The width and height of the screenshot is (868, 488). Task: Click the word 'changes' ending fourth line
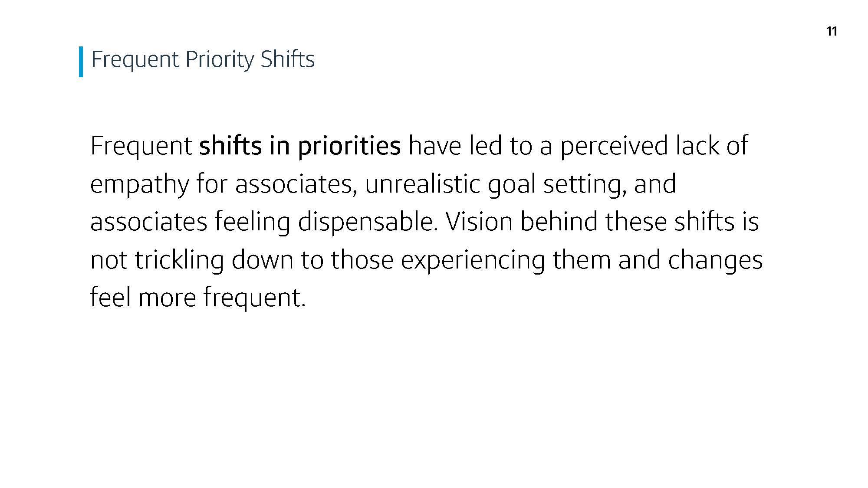pyautogui.click(x=715, y=260)
